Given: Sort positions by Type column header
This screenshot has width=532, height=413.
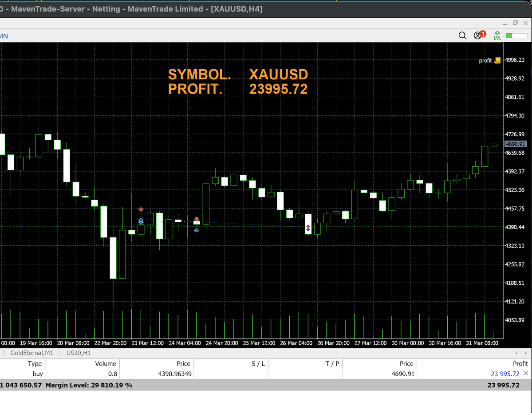Looking at the screenshot, I should [x=35, y=363].
